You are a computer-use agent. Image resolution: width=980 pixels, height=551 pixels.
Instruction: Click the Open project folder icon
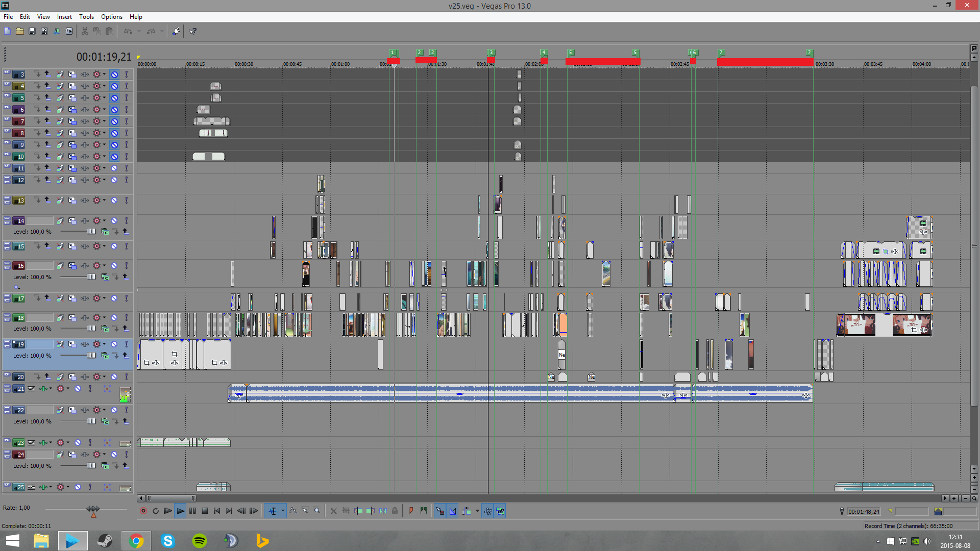(19, 31)
